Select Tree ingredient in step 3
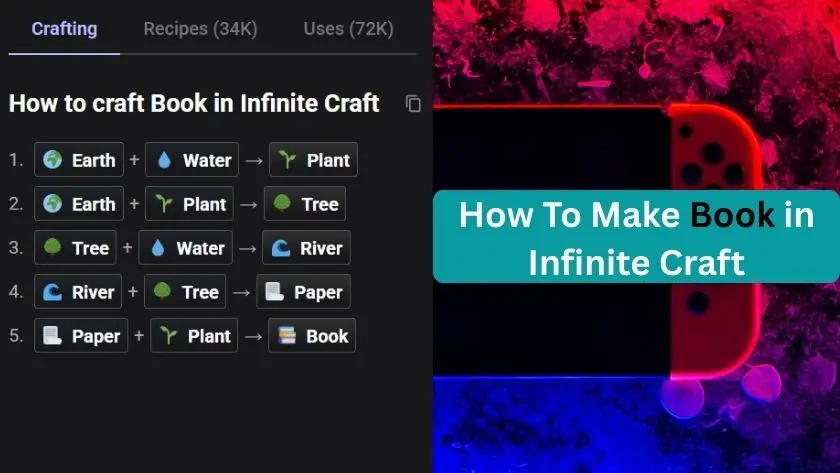The height and width of the screenshot is (473, 840). 76,247
